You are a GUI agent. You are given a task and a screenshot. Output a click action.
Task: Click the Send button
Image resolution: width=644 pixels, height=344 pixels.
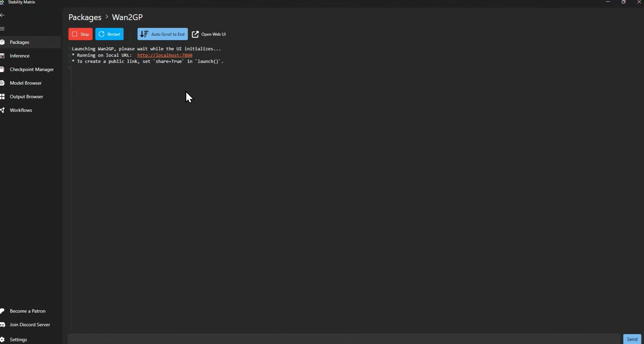[x=632, y=339]
